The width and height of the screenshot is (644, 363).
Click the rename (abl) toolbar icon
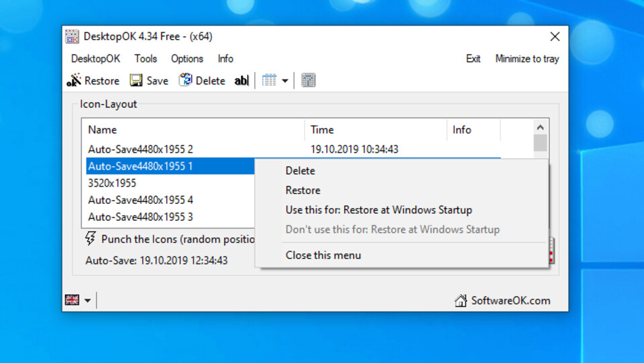click(241, 81)
